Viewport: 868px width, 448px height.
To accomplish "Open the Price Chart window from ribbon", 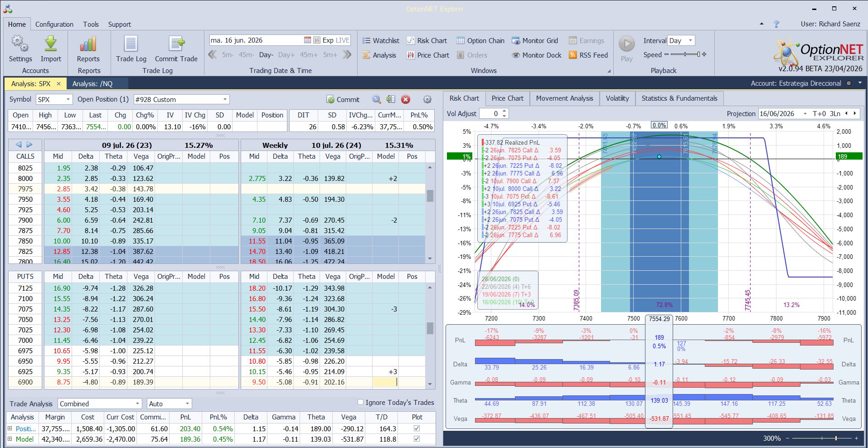I will (x=428, y=55).
